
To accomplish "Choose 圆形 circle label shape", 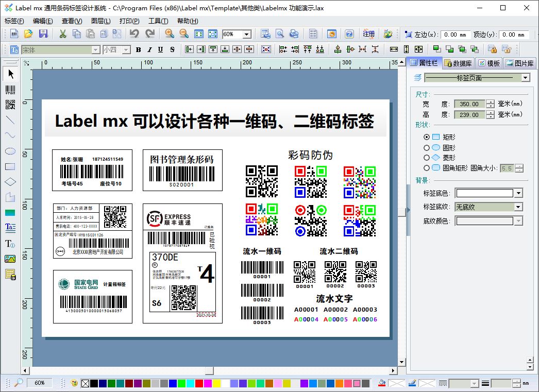I will pos(427,148).
